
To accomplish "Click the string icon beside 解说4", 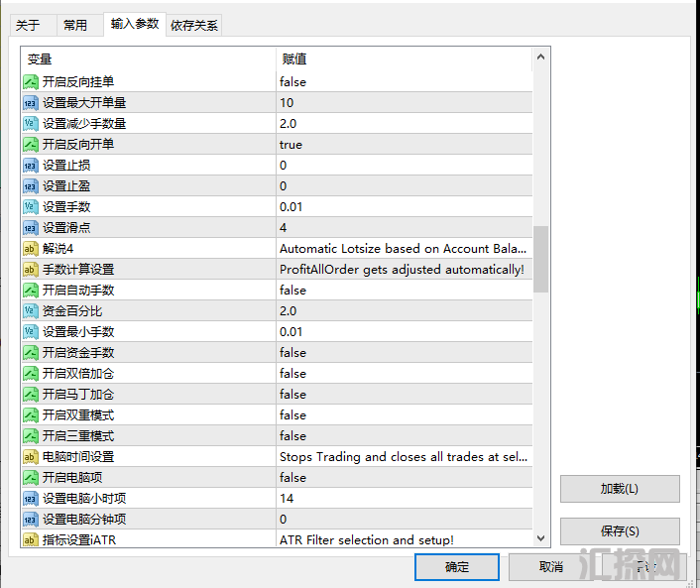I will 31,248.
